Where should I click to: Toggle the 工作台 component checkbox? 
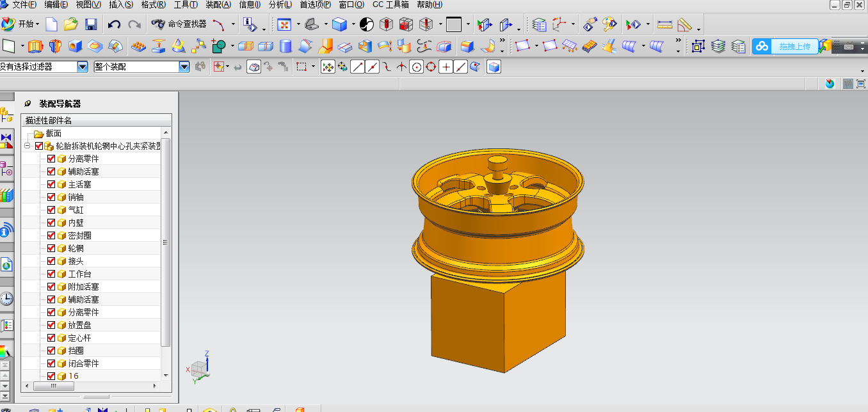point(51,274)
